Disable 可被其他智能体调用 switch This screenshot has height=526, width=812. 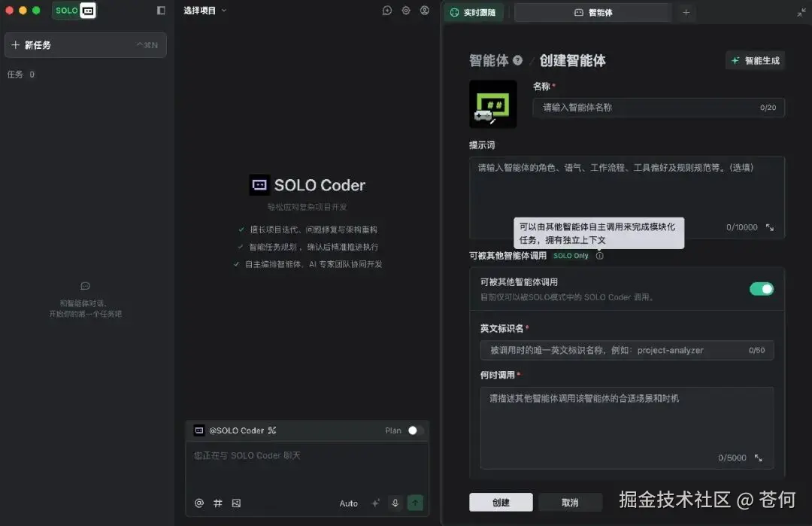pyautogui.click(x=762, y=288)
